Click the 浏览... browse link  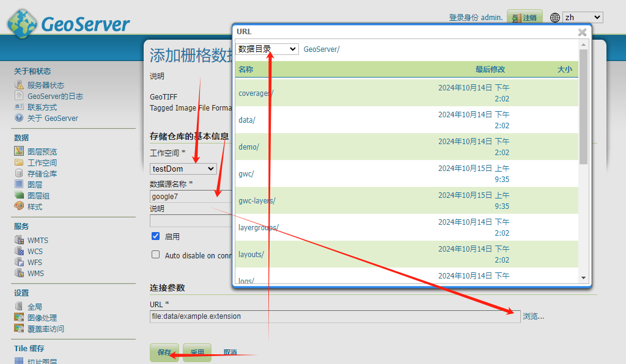click(533, 316)
